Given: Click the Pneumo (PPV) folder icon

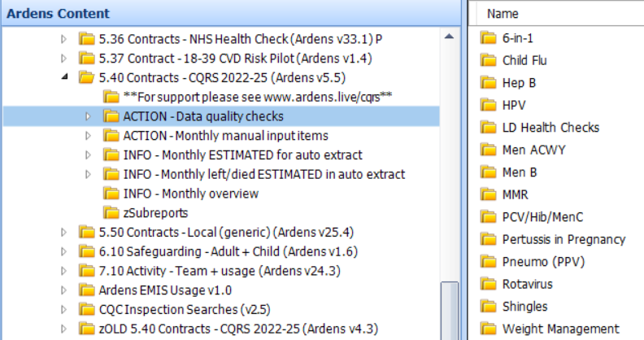Looking at the screenshot, I should tap(489, 262).
